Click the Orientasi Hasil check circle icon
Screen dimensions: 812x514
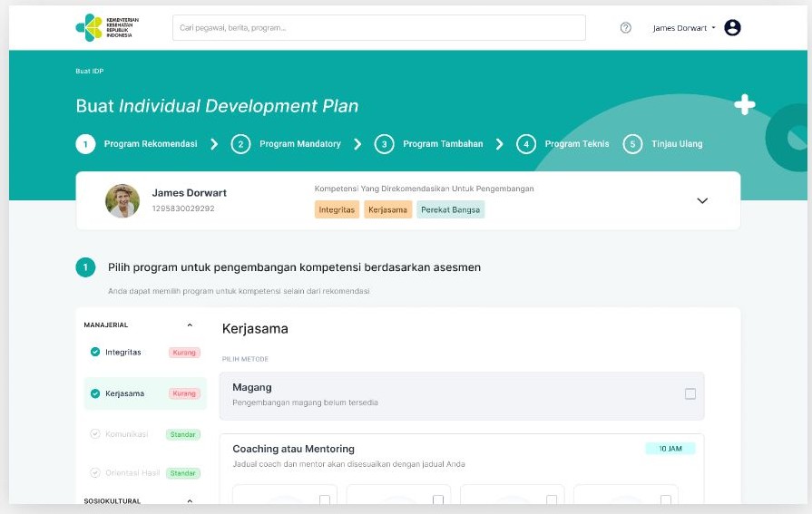point(95,472)
